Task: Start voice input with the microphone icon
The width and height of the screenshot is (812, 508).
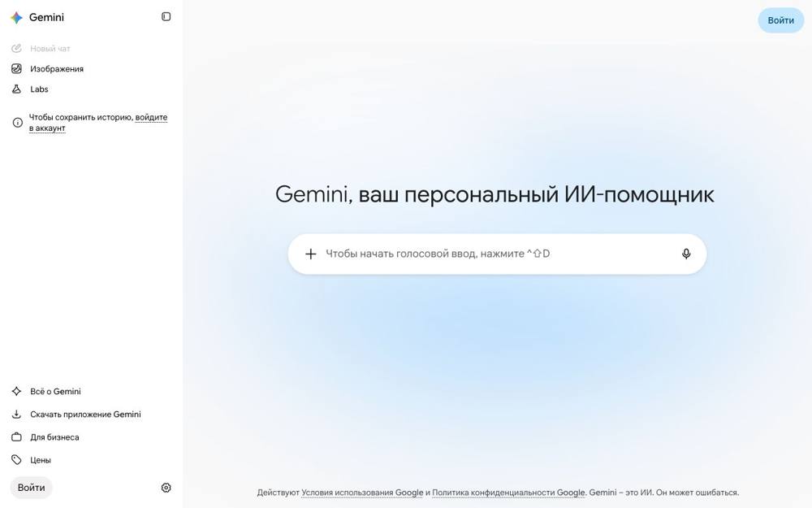Action: coord(686,254)
